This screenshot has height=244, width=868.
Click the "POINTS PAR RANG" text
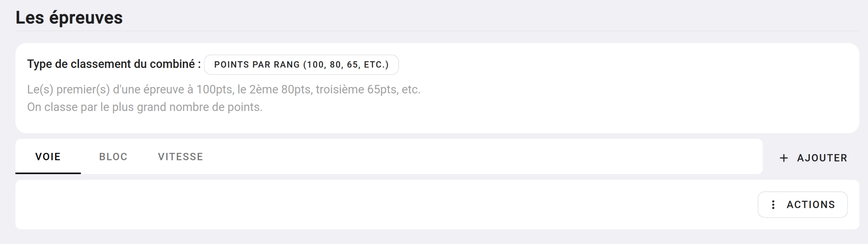coord(257,65)
